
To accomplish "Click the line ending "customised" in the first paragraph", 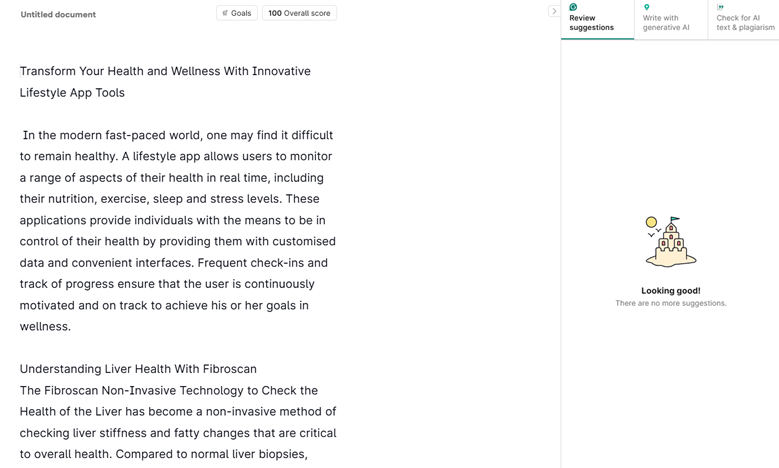I will click(177, 241).
